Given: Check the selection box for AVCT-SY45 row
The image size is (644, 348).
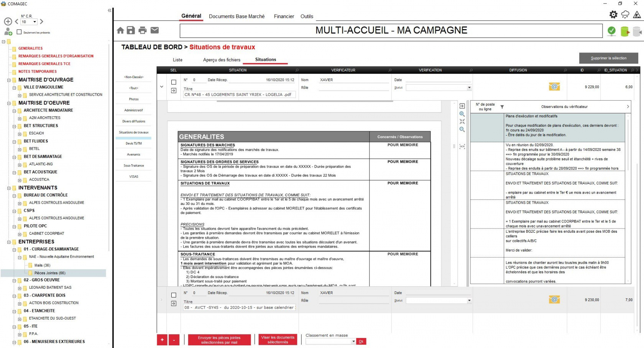Looking at the screenshot, I should (174, 295).
